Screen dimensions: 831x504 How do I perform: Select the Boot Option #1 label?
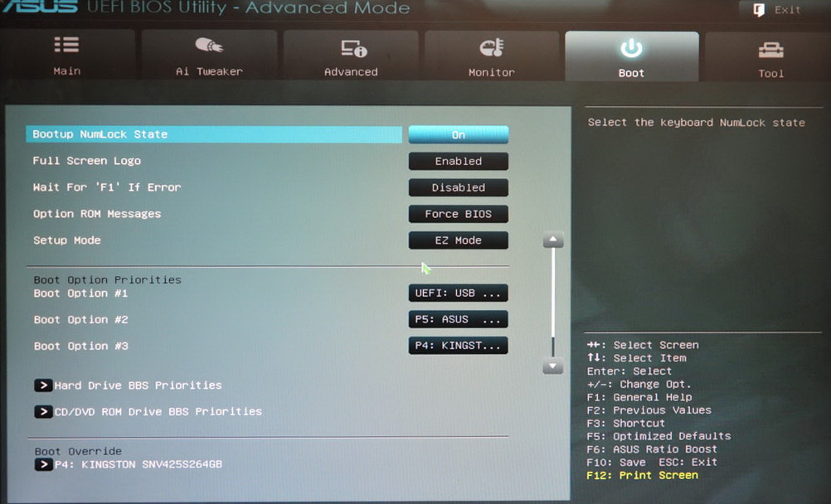coord(80,293)
